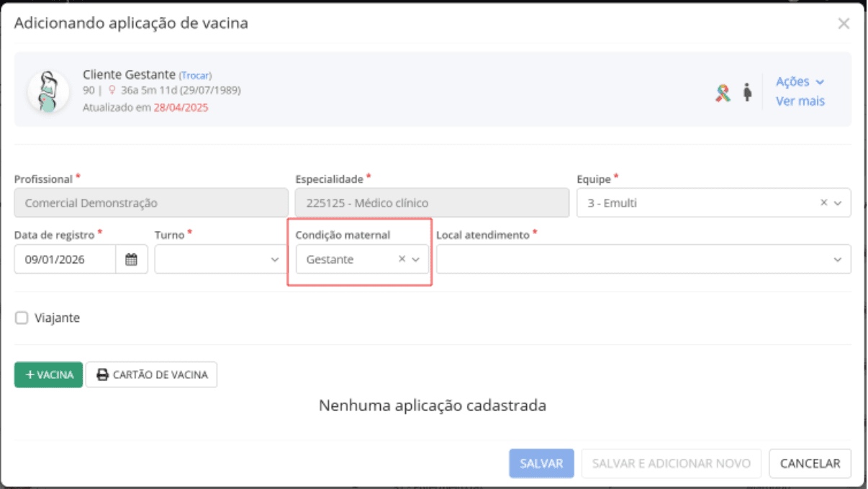The image size is (868, 489).
Task: Click the pregnant woman status icon
Action: click(x=747, y=91)
